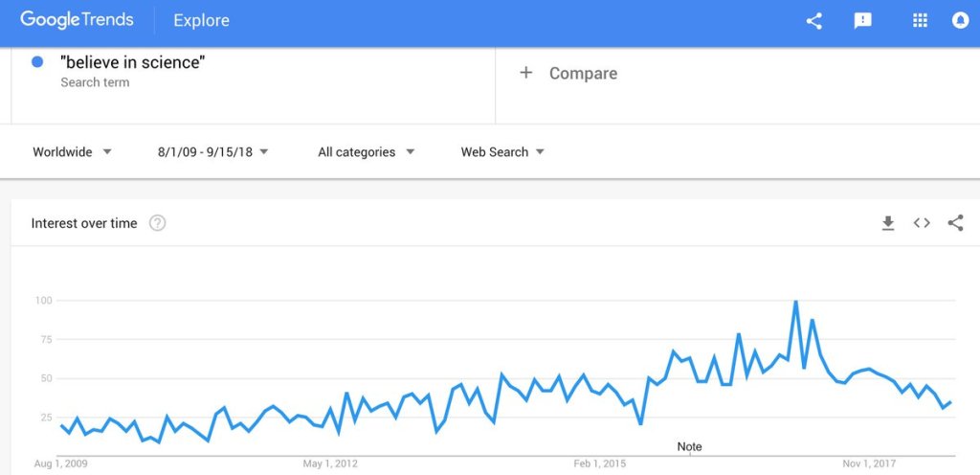Expand the 8/1/09 - 9/15/18 date range
980x475 pixels.
(212, 151)
